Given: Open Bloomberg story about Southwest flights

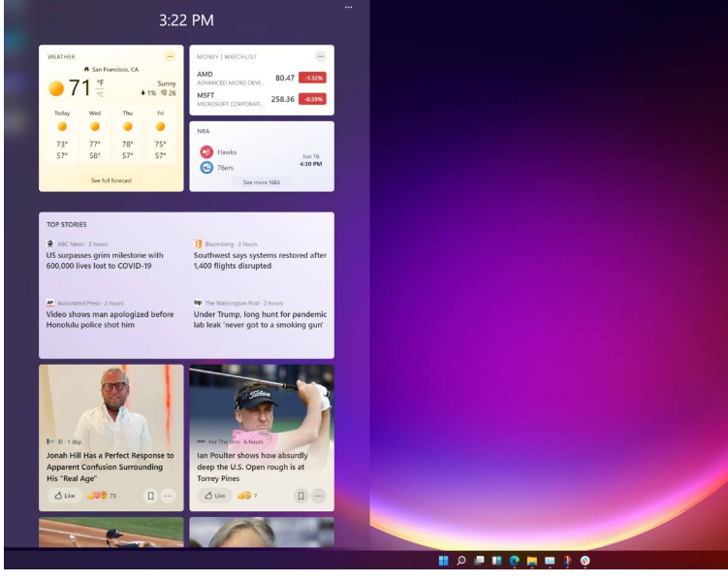Looking at the screenshot, I should click(x=260, y=261).
